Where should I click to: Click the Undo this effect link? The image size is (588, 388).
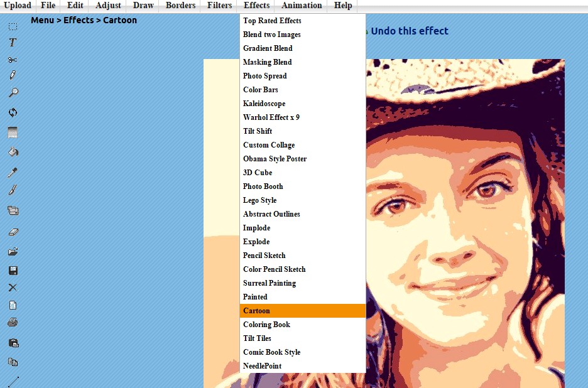click(410, 31)
